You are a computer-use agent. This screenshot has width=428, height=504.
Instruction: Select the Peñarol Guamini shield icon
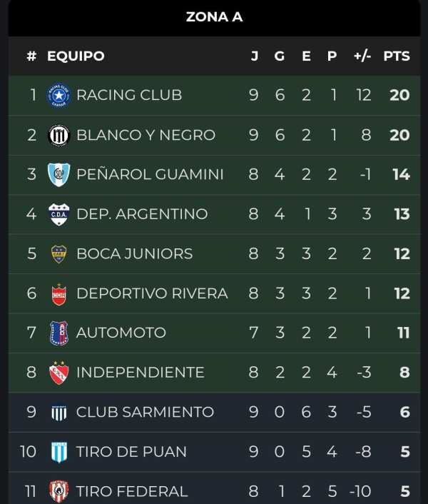(x=58, y=174)
